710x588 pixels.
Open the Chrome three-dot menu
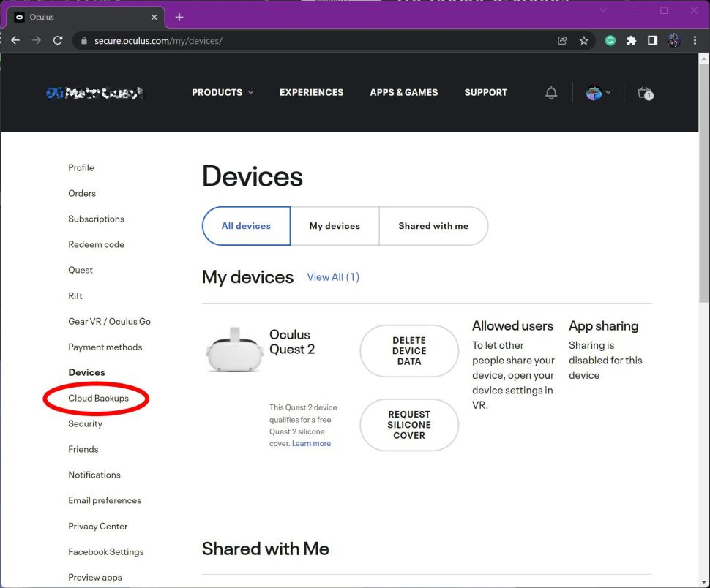point(695,41)
